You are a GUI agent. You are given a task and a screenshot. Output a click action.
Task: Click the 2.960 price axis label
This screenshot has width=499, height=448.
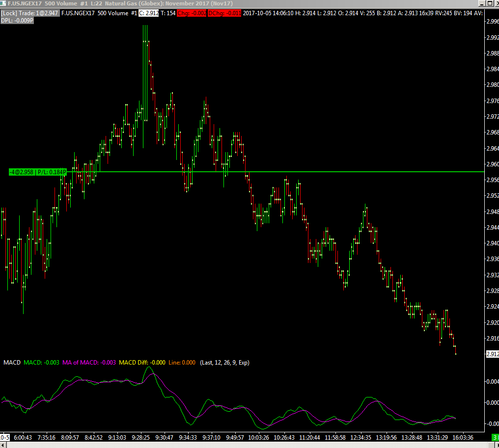pyautogui.click(x=493, y=164)
